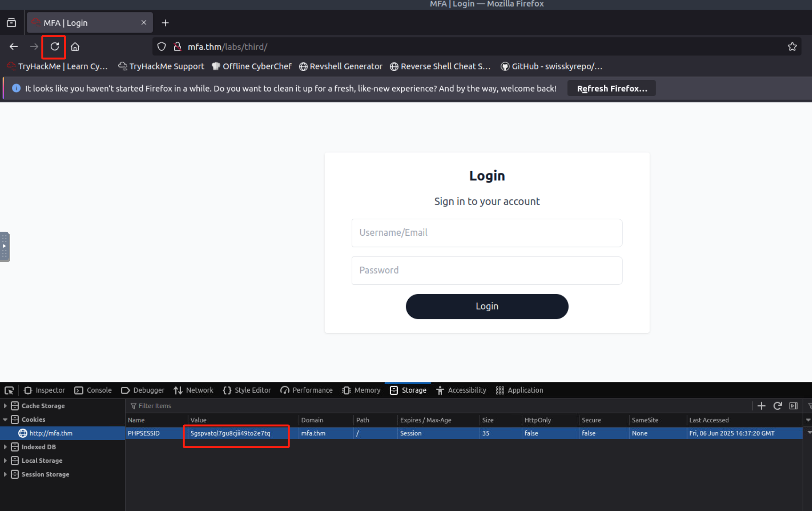Add a new cookie with plus icon
Image resolution: width=812 pixels, height=511 pixels.
[761, 406]
